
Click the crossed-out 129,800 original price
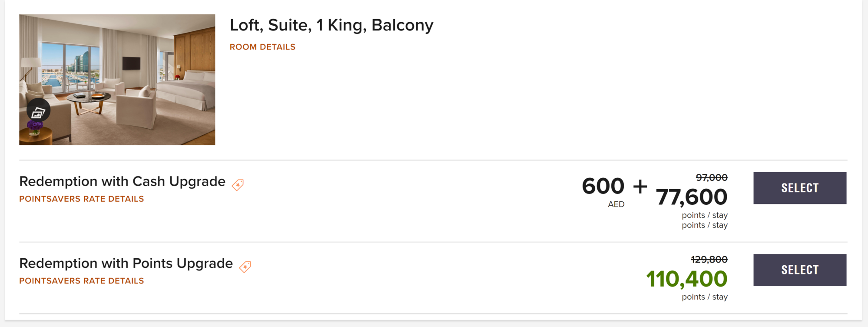click(709, 260)
